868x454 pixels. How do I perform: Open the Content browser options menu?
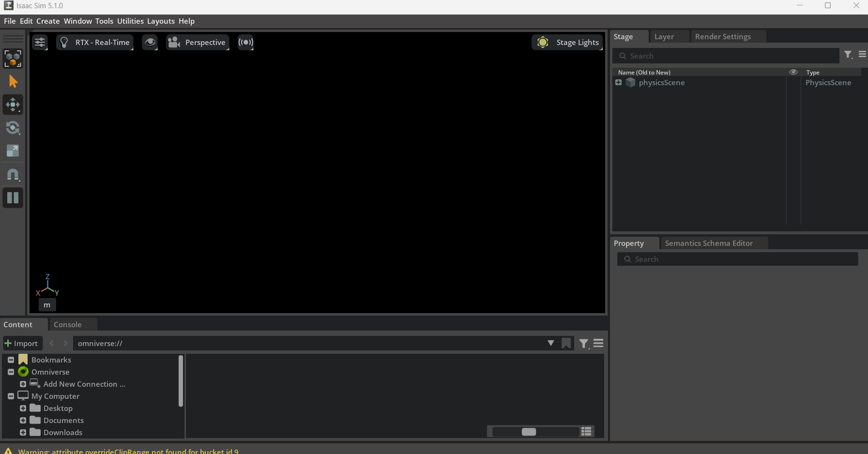point(598,344)
